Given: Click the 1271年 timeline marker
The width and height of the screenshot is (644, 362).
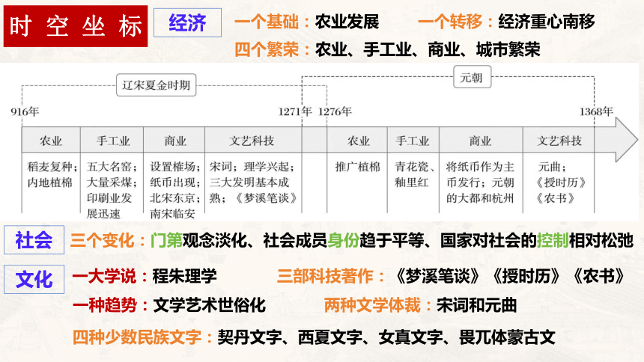Looking at the screenshot, I should pos(295,111).
